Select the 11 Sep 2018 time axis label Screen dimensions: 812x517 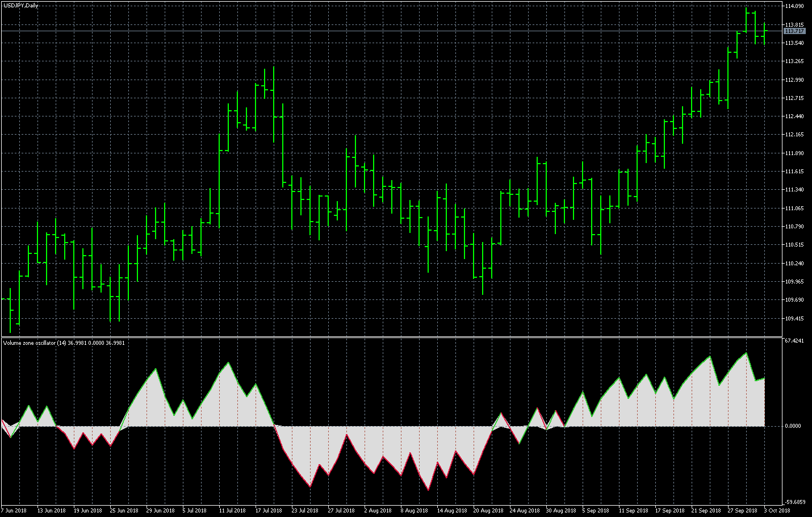click(634, 510)
